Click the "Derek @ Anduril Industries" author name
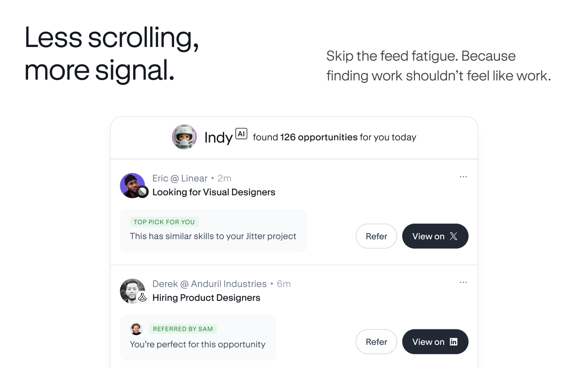 pyautogui.click(x=209, y=284)
